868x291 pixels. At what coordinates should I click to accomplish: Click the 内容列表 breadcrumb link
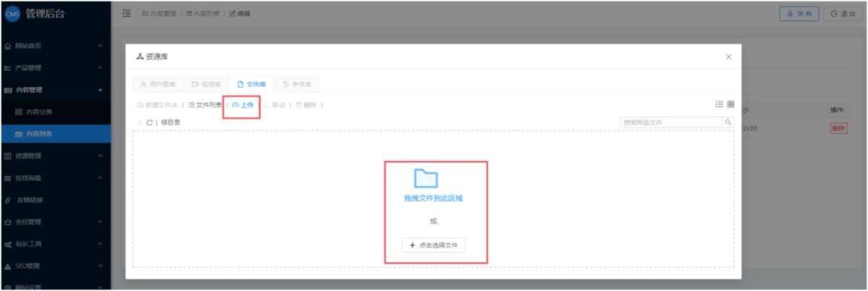[203, 14]
